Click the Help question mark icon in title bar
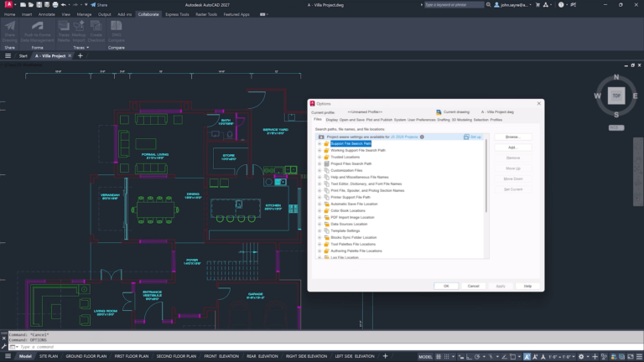The image size is (644, 362). click(x=561, y=5)
